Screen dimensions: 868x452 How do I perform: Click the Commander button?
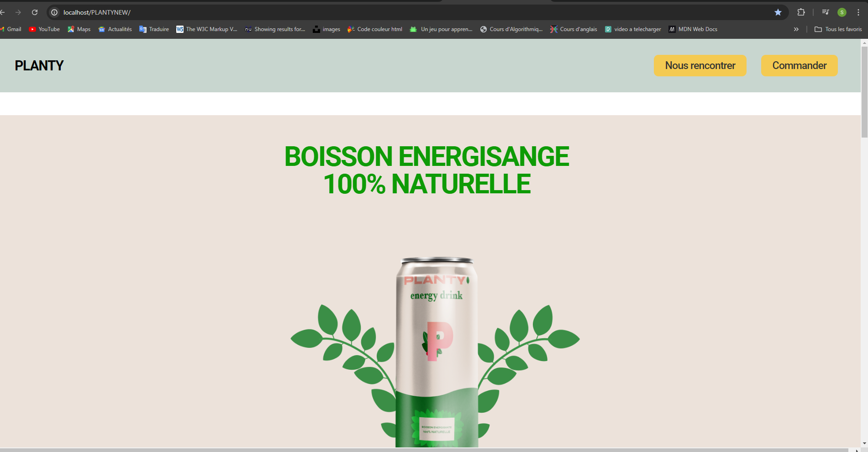799,66
